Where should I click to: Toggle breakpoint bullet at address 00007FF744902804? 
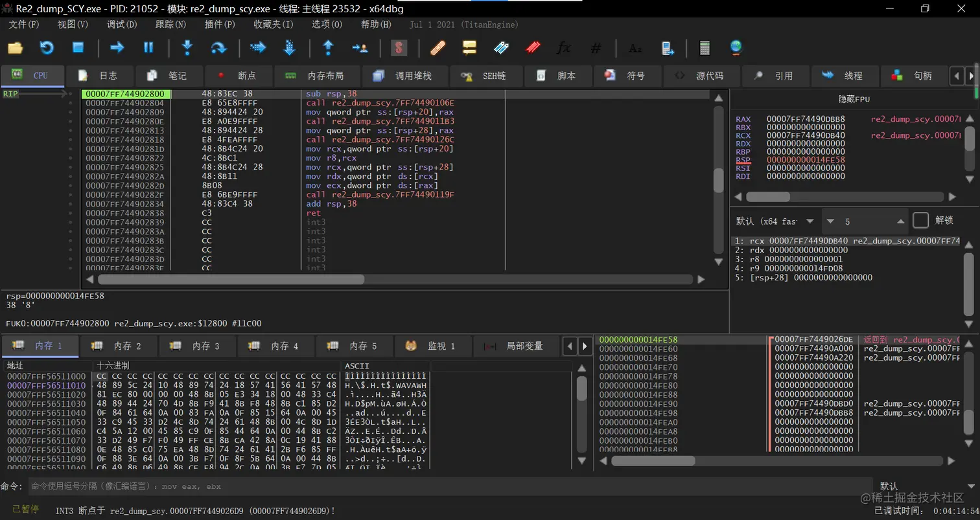coord(71,103)
